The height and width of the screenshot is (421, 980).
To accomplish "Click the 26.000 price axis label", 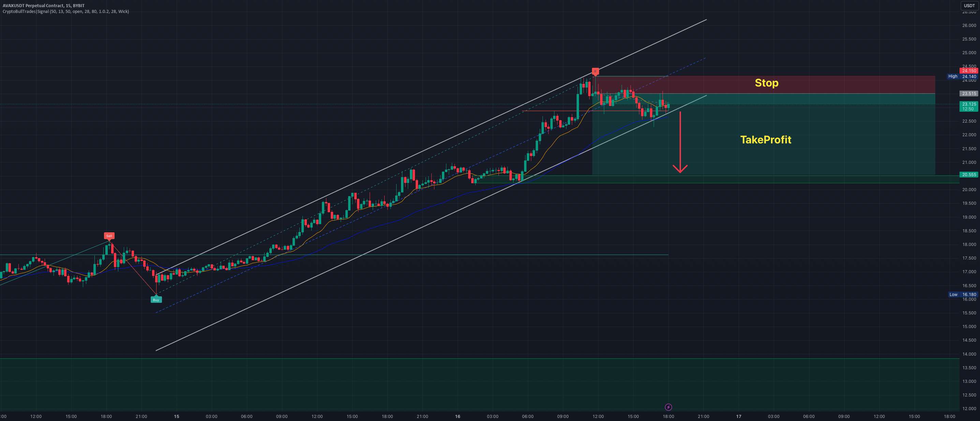I will 969,26.
